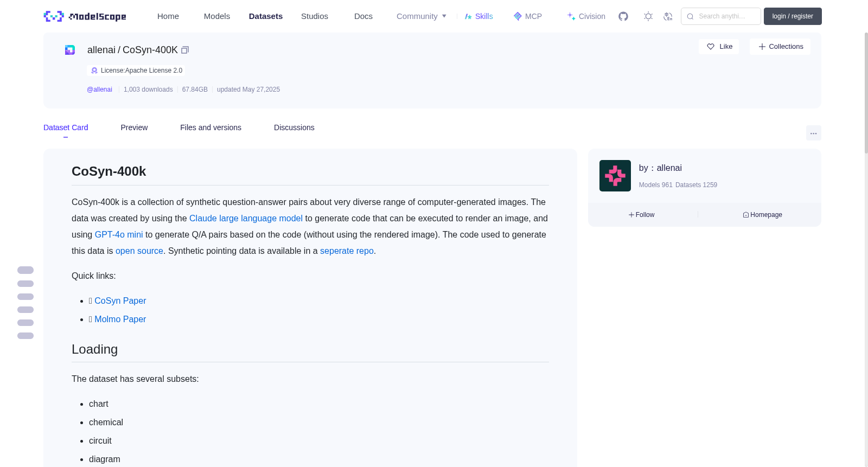Screen dimensions: 868x467
Task: Click the dataset avatar icon beside allenai
Action: (70, 50)
